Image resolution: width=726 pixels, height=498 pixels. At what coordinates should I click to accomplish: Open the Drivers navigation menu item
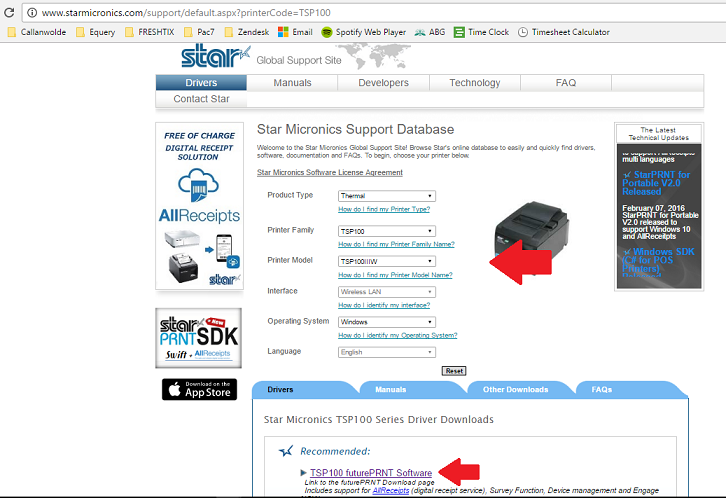(201, 82)
